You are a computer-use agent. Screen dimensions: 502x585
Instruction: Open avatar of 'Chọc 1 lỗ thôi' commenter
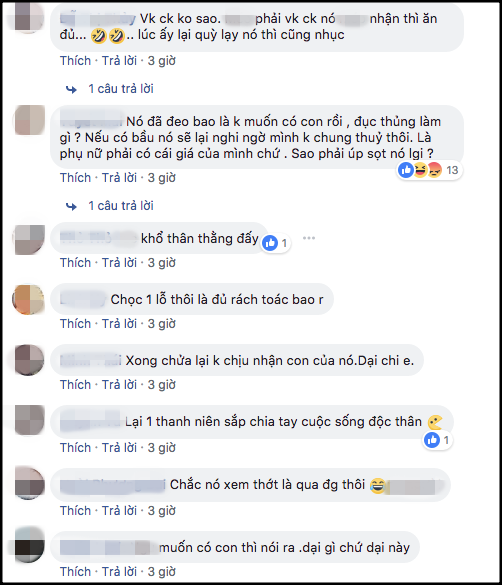28,300
